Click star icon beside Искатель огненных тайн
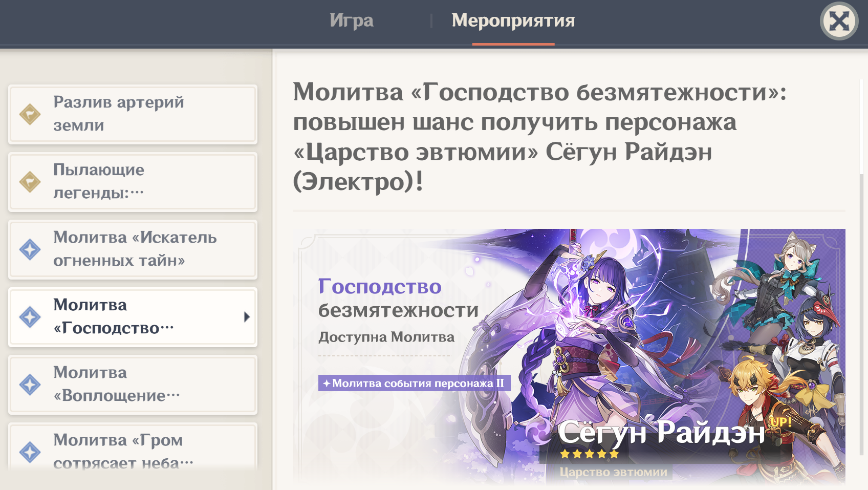The height and width of the screenshot is (490, 868). [30, 249]
